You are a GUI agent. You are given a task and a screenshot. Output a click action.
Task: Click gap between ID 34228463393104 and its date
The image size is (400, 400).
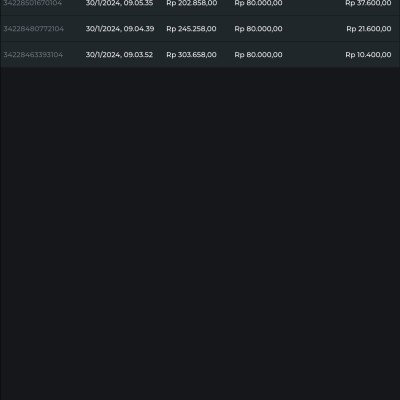click(x=74, y=55)
